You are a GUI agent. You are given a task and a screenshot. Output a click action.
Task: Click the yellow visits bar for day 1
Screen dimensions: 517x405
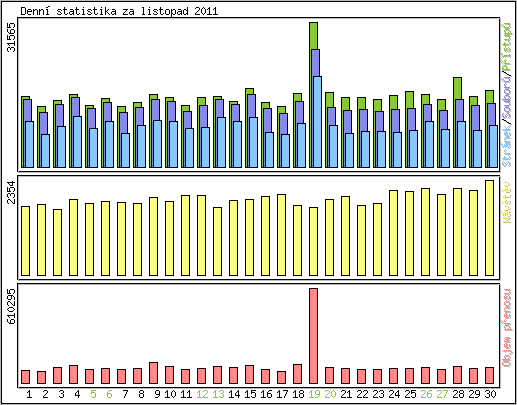tap(25, 241)
